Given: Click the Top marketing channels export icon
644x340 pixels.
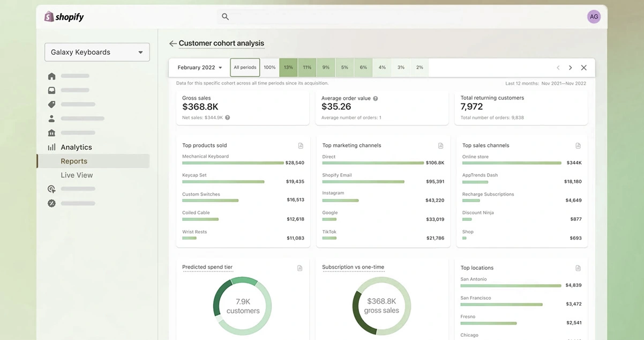Looking at the screenshot, I should pyautogui.click(x=440, y=146).
